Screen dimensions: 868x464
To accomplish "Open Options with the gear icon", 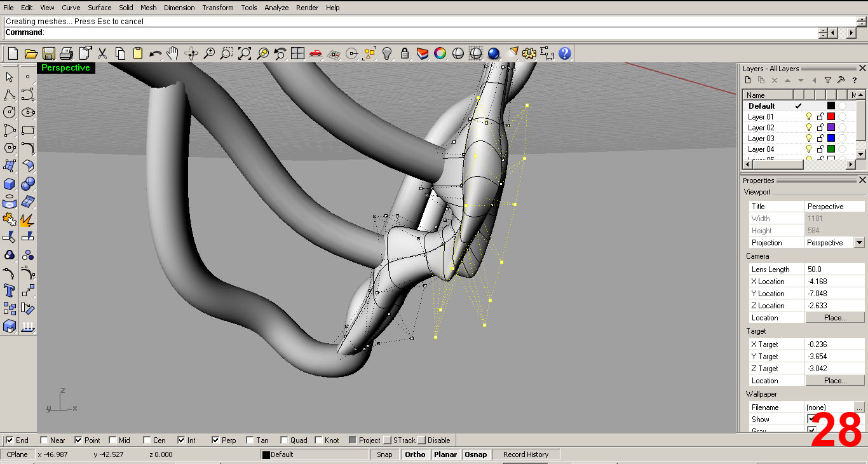I will pos(529,53).
